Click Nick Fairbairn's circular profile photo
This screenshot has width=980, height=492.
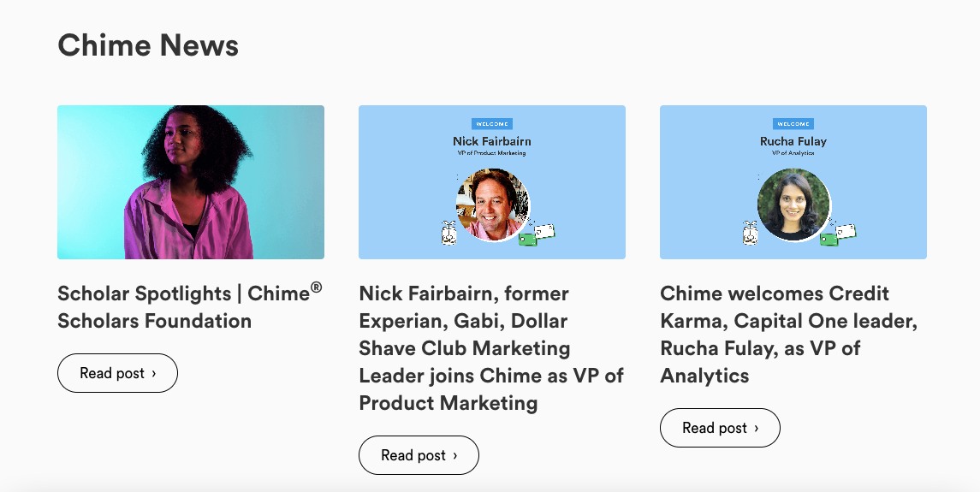tap(492, 205)
